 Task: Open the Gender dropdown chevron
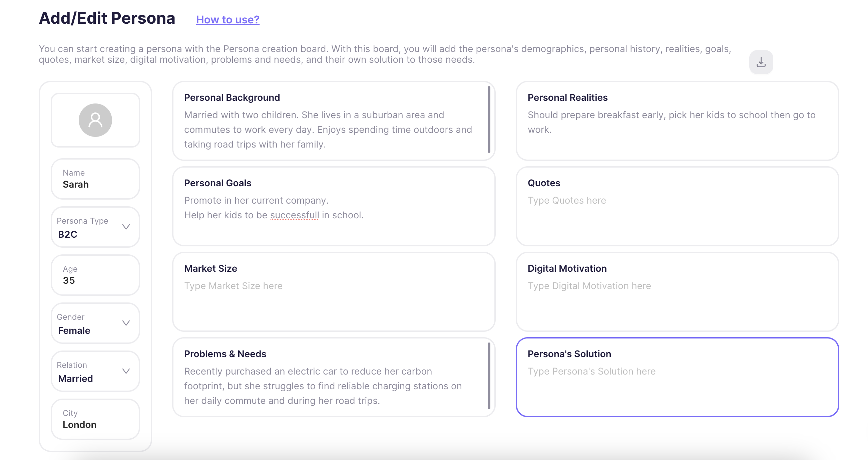[x=126, y=323]
